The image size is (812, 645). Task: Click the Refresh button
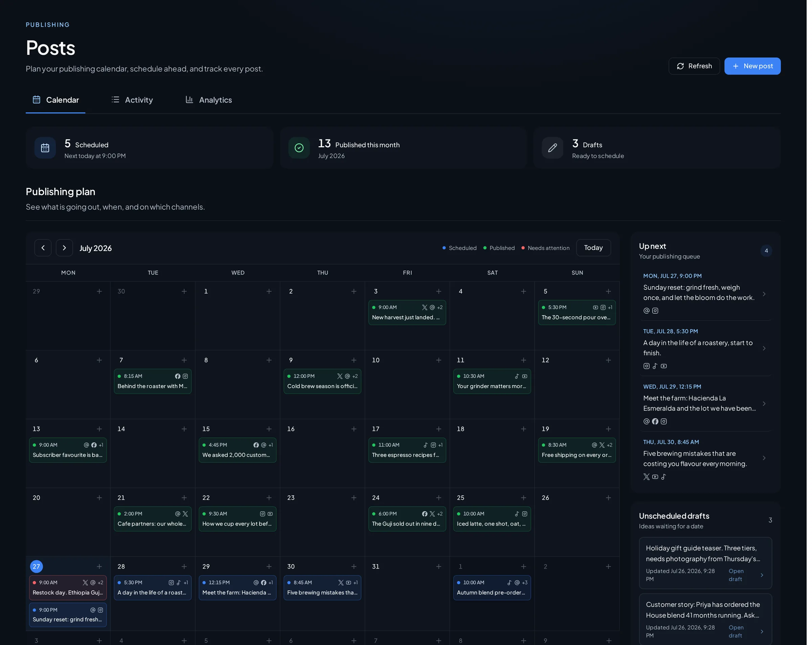tap(695, 66)
